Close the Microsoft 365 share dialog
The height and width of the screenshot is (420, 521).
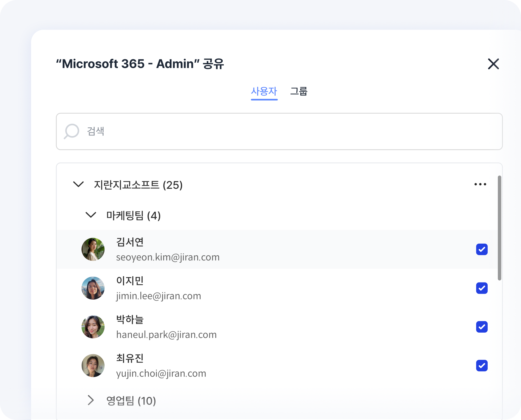pyautogui.click(x=493, y=64)
